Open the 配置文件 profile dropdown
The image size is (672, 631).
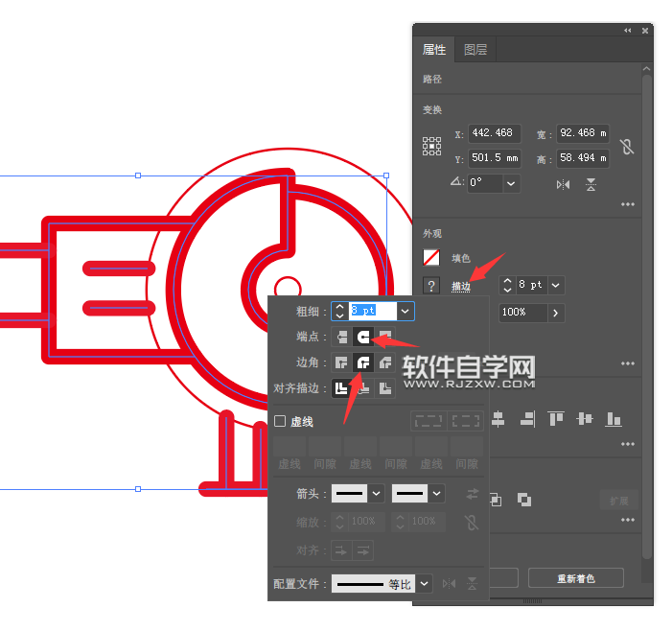424,584
